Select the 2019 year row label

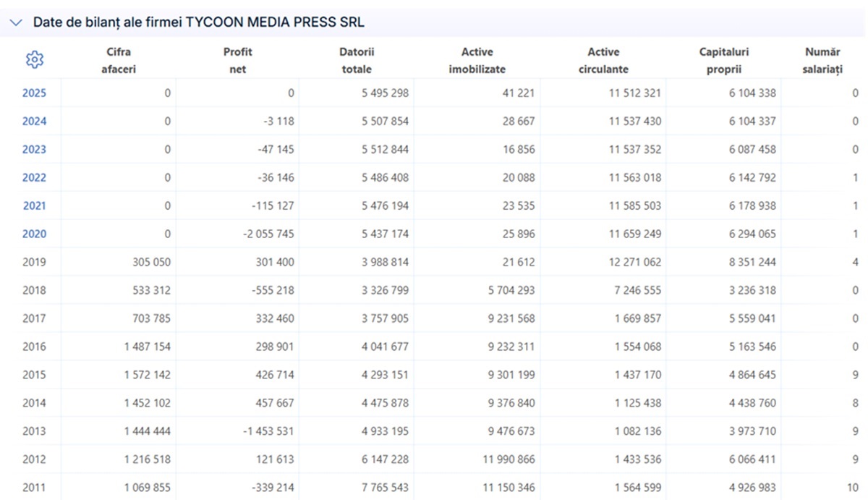tap(34, 262)
